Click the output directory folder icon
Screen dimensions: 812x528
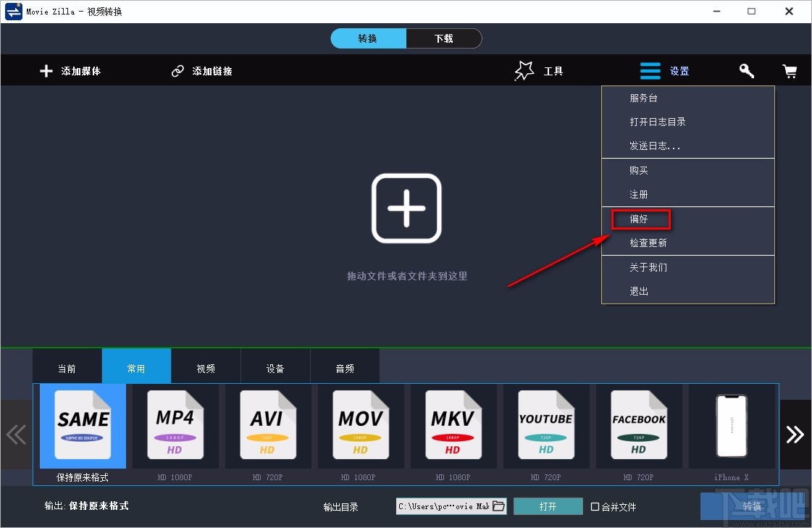pyautogui.click(x=499, y=506)
